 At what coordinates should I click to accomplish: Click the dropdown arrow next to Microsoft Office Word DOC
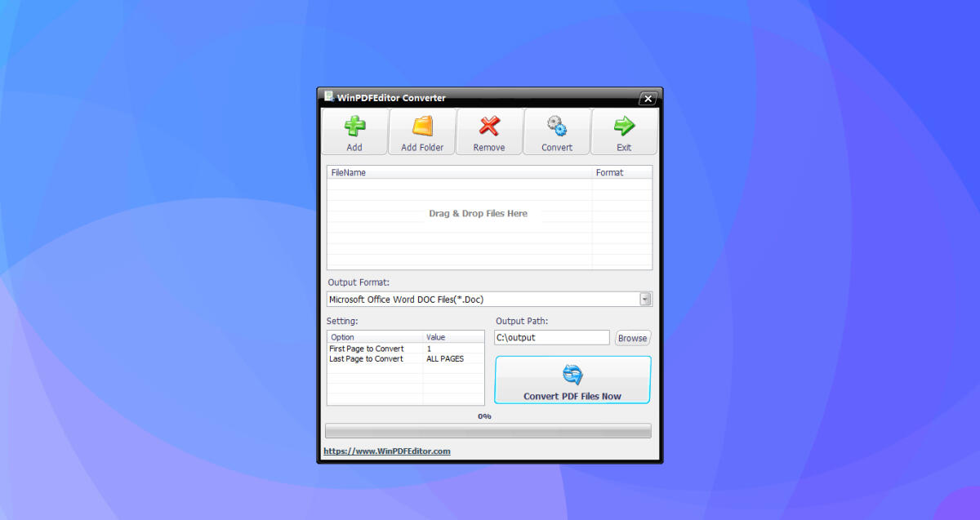tap(644, 299)
